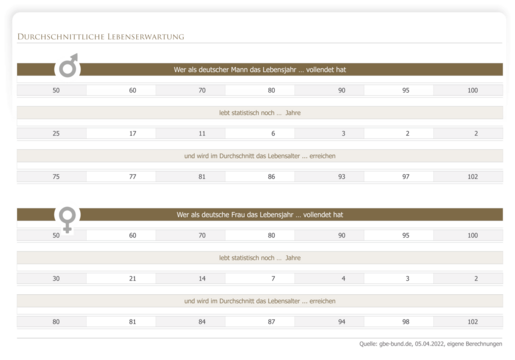Viewport: 515px width, 360px height.
Task: Click the male gender symbol icon
Action: (x=68, y=65)
